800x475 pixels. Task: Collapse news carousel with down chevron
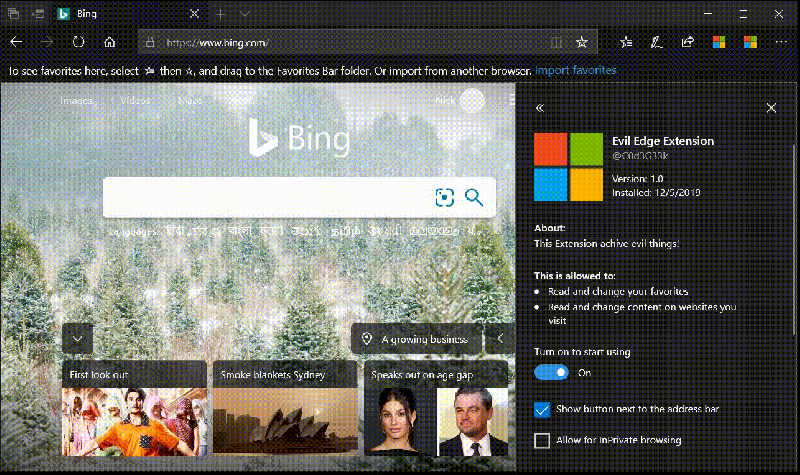coord(78,339)
